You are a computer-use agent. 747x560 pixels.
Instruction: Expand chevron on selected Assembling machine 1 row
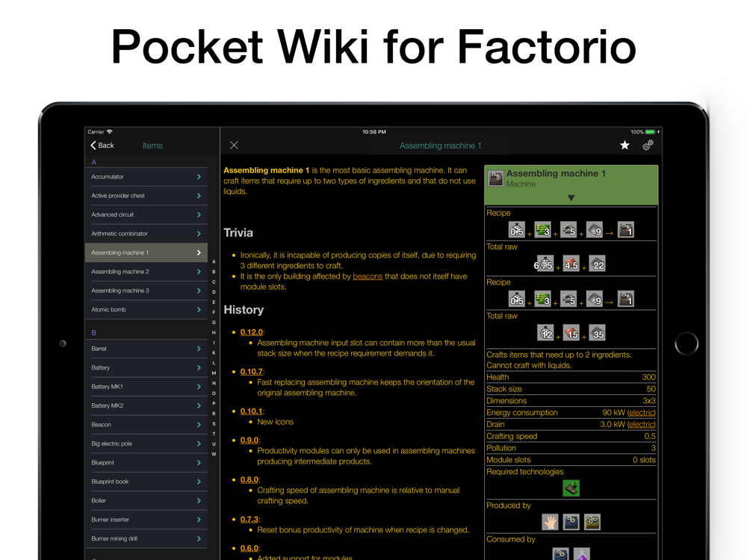(x=199, y=253)
